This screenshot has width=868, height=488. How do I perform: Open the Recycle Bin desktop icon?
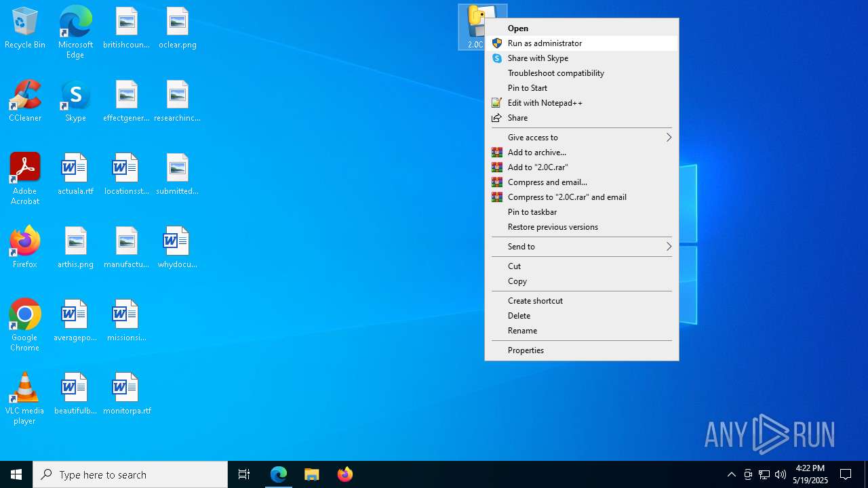pos(25,28)
